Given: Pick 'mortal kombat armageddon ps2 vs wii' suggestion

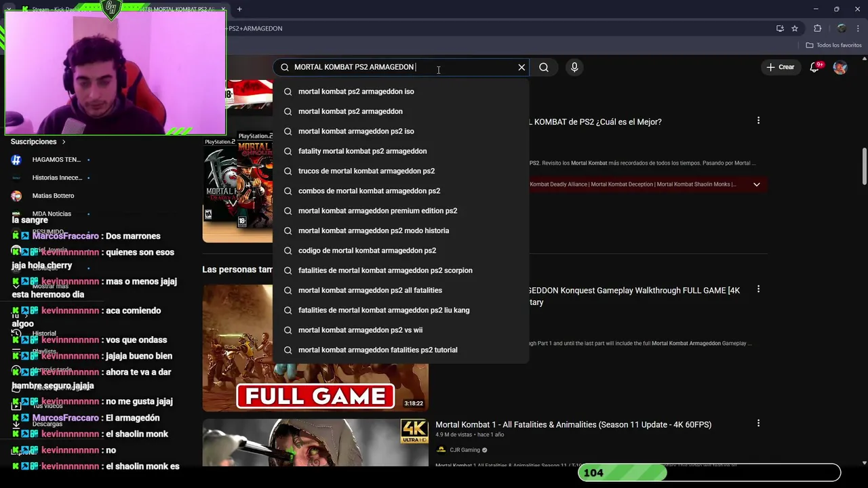Looking at the screenshot, I should pos(401,330).
